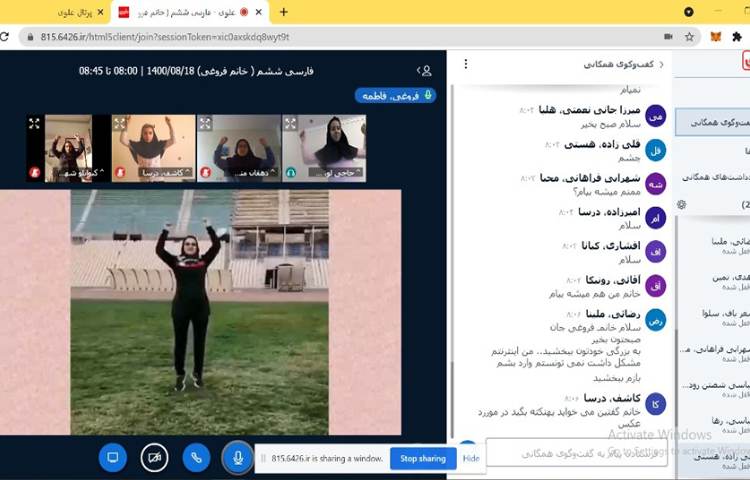
Task: Click the main shared video presentation
Action: [x=200, y=312]
